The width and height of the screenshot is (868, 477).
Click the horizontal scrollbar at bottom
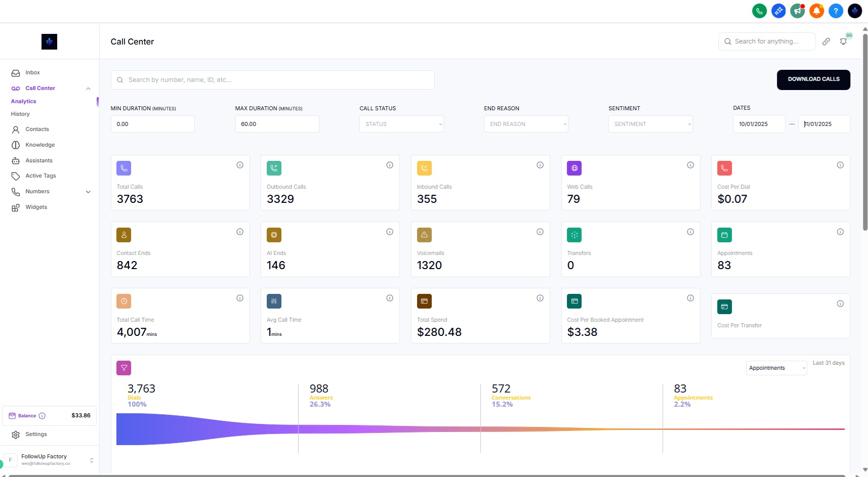pos(428,475)
